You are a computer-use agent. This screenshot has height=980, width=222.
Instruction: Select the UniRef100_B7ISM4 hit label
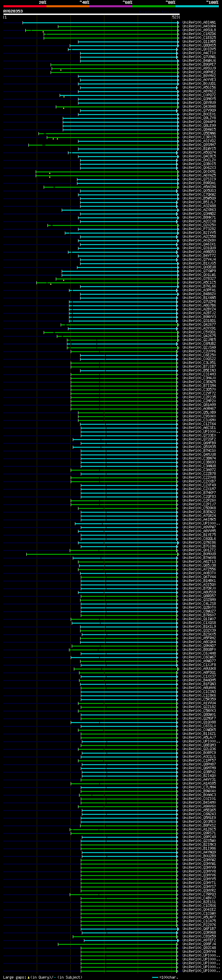(x=199, y=386)
